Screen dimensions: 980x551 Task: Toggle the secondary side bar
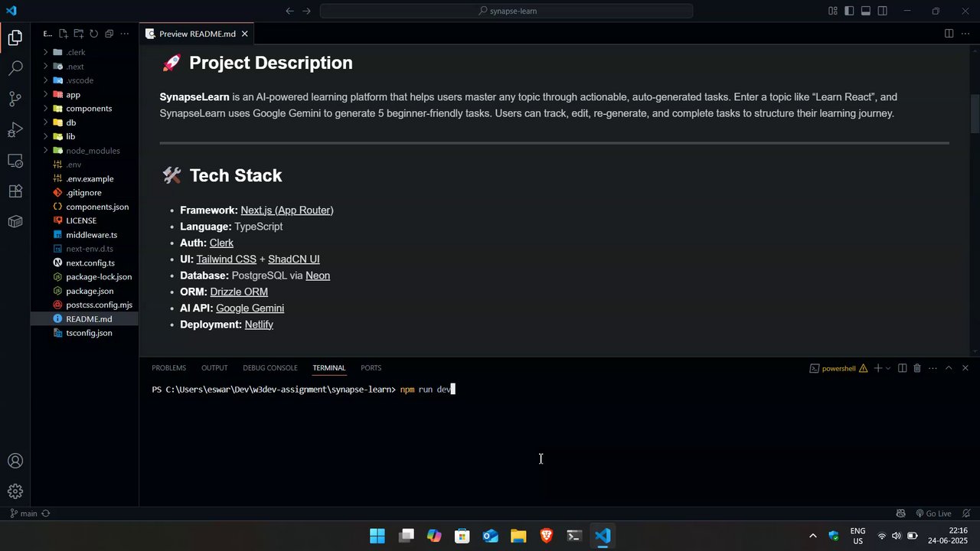883,11
